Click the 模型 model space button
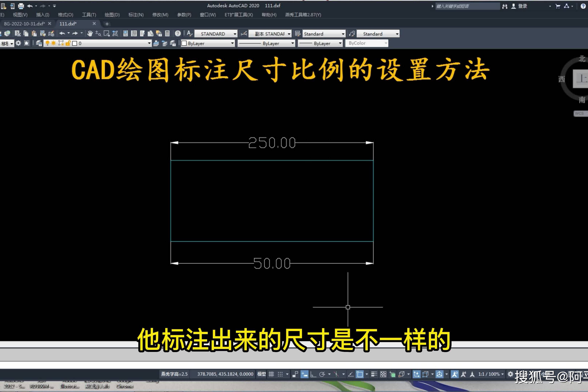 (262, 374)
